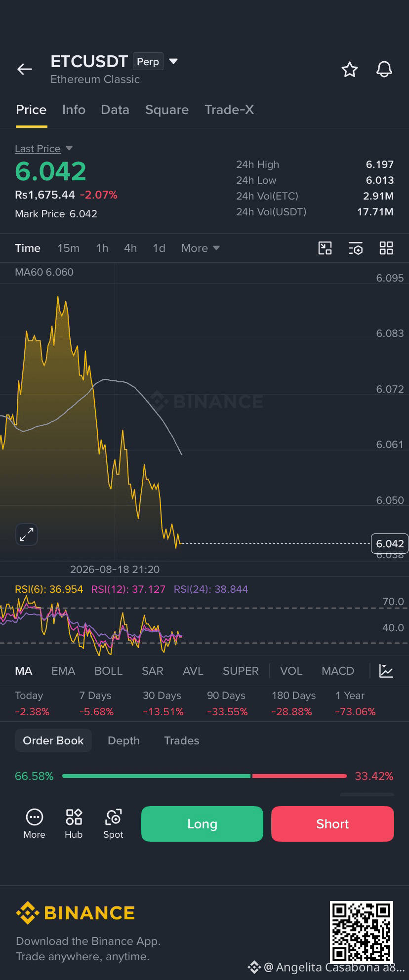Tap the RSI(12): 37.127 value

pyautogui.click(x=128, y=589)
